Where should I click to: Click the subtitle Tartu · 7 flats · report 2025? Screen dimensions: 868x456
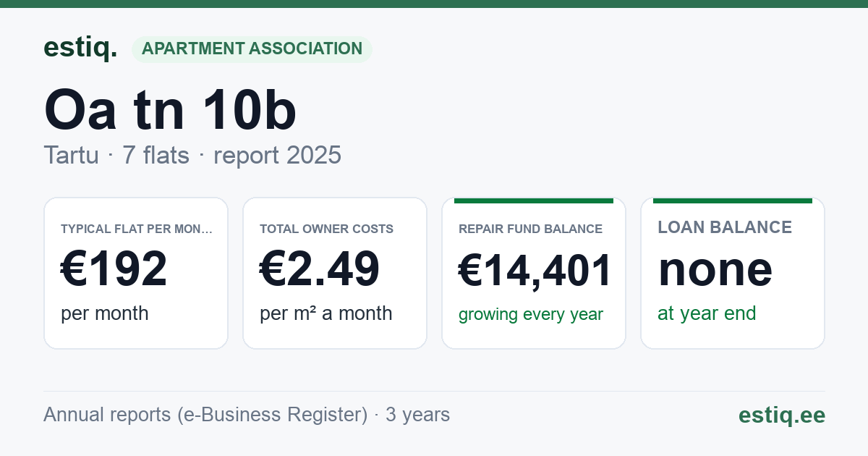pos(192,156)
